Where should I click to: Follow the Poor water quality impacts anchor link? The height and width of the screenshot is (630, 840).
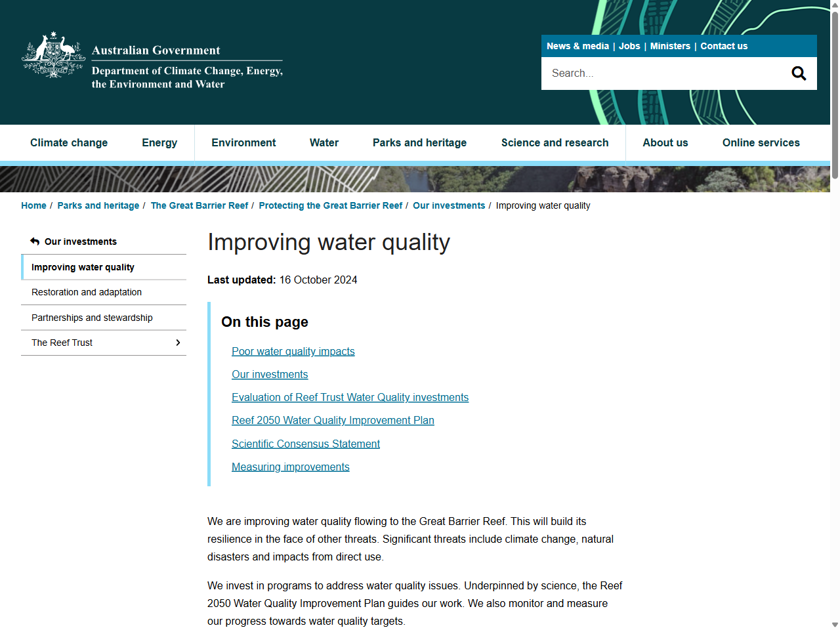[293, 351]
